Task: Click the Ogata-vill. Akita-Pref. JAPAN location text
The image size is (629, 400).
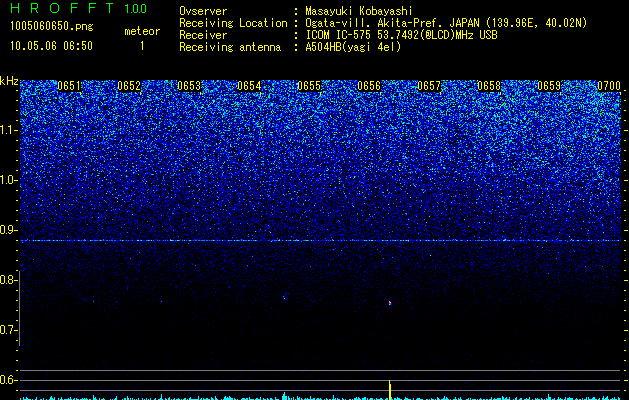Action: [446, 23]
